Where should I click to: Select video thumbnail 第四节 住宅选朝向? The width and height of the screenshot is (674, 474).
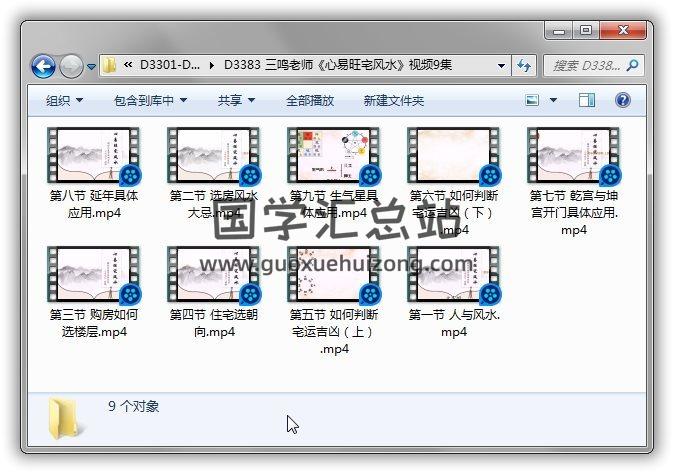click(x=214, y=275)
